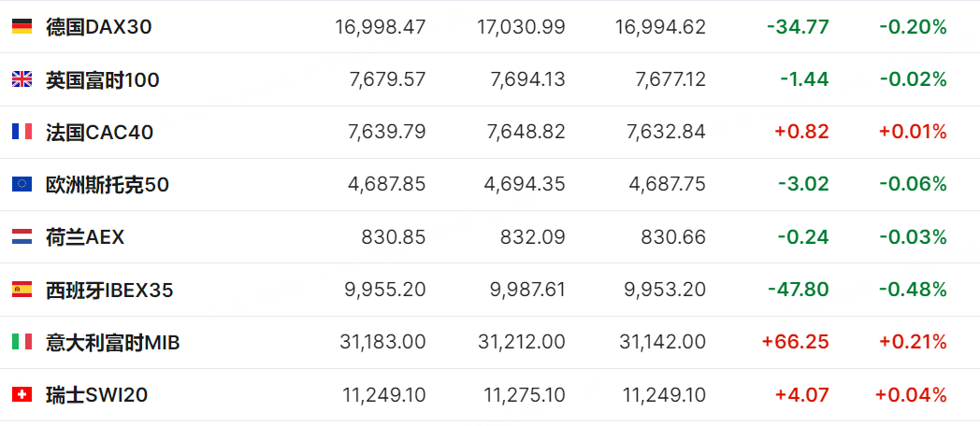Open the 荷兰AEX index link
The height and width of the screenshot is (426, 980).
(x=85, y=237)
